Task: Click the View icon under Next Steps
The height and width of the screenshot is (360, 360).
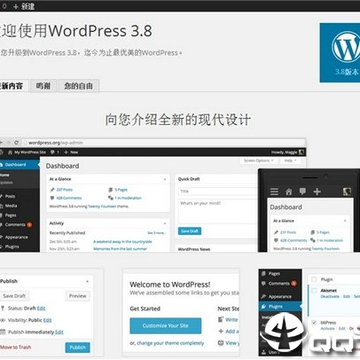Action: (221, 343)
